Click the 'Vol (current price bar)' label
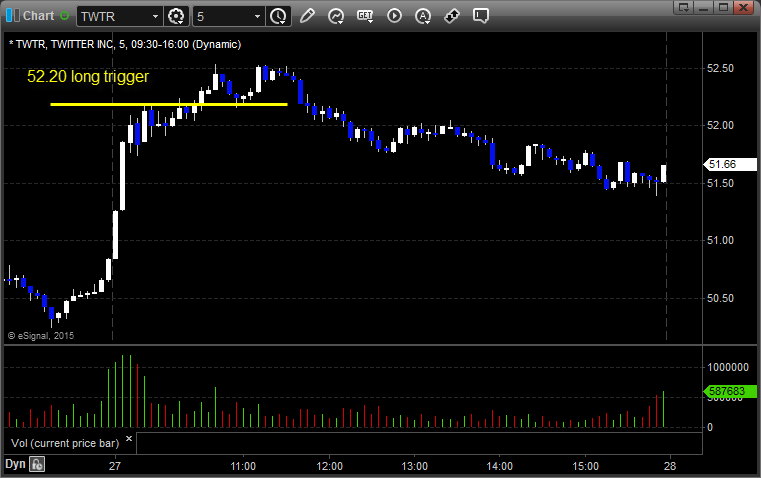This screenshot has height=478, width=761. tap(65, 443)
